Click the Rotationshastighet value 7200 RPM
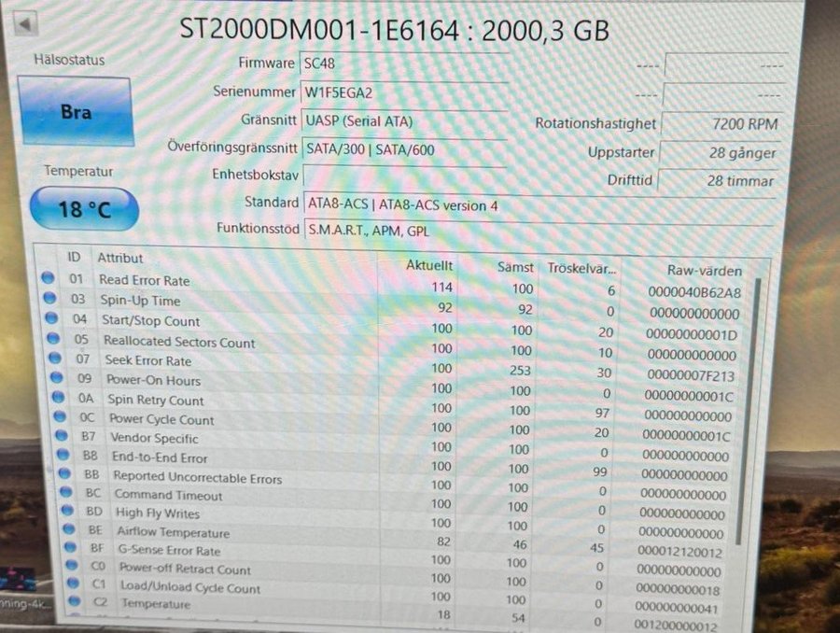Screen dimensions: 840x633 [722, 124]
